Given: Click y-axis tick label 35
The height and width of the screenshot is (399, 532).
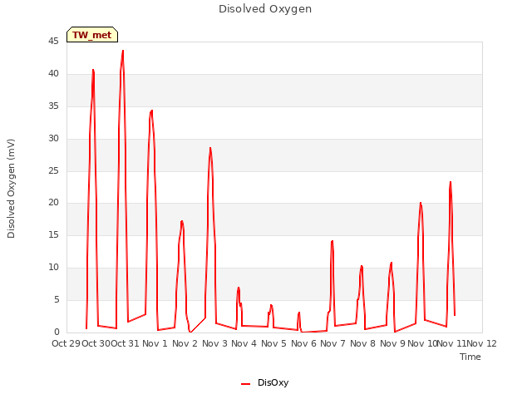Looking at the screenshot, I should [x=53, y=106].
